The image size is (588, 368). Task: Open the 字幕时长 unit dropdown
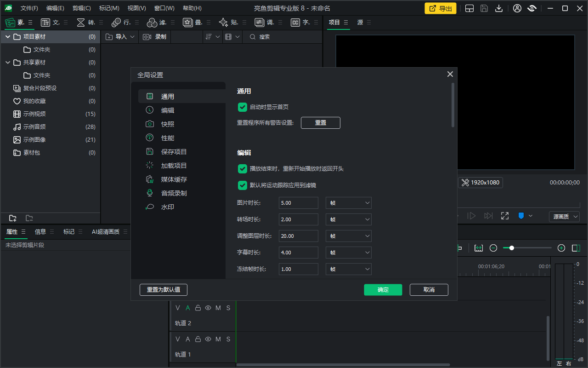(349, 253)
